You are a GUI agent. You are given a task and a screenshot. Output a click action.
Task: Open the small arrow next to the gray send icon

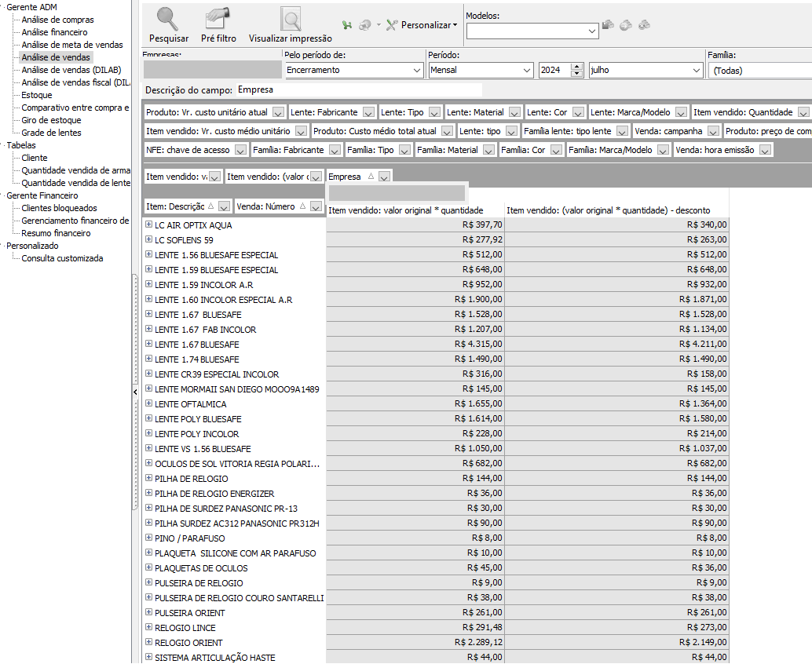(379, 25)
